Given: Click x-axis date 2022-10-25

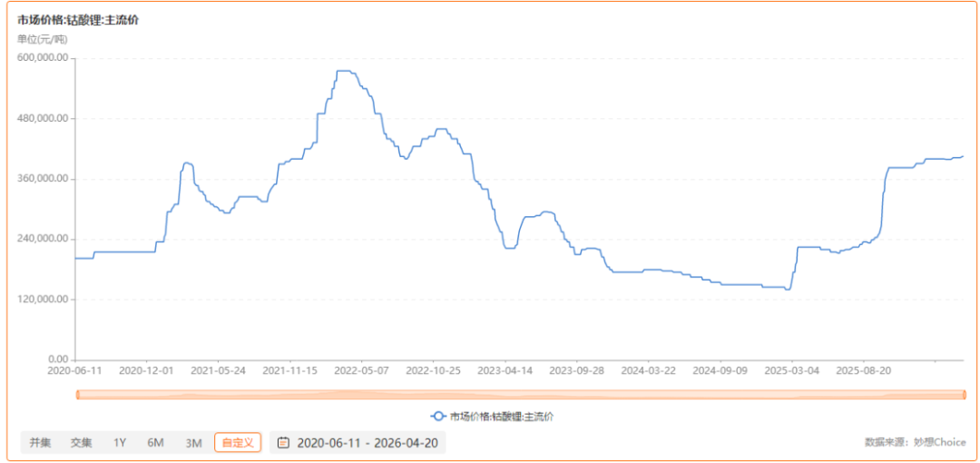Looking at the screenshot, I should coord(433,370).
